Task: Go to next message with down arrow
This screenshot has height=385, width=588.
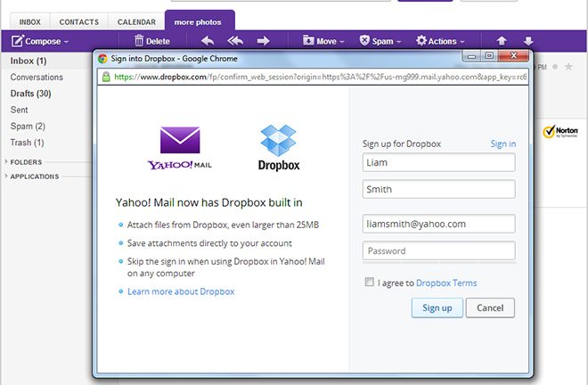Action: coord(528,40)
